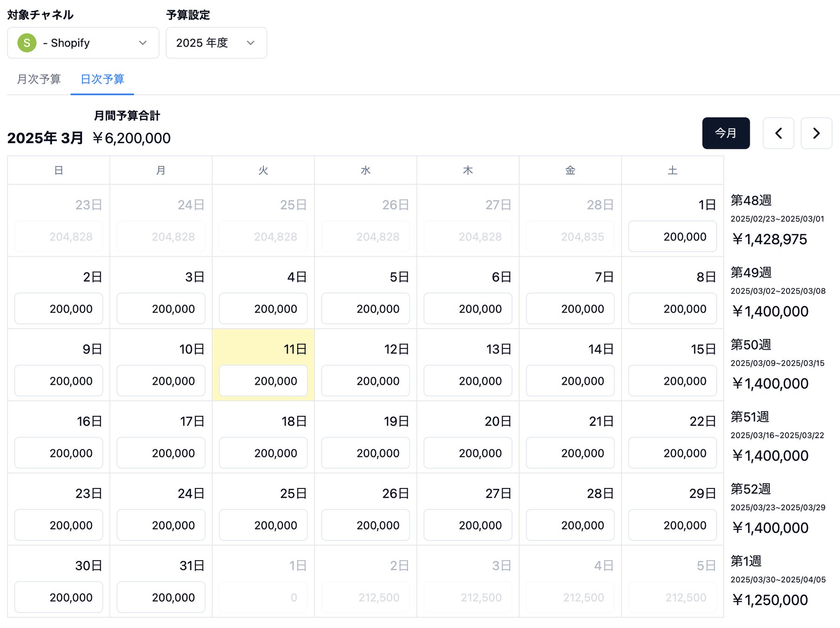The height and width of the screenshot is (628, 840).
Task: Select the 15日 budget amount field
Action: [x=672, y=381]
